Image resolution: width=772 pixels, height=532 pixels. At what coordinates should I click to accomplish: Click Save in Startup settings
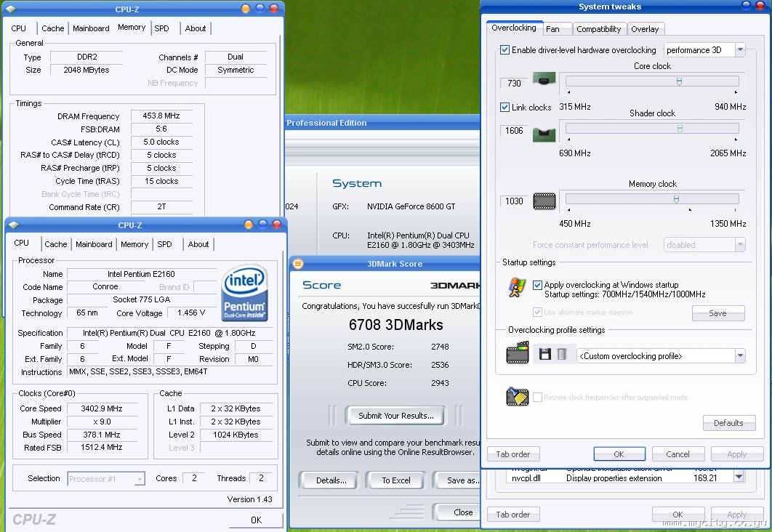pos(717,313)
